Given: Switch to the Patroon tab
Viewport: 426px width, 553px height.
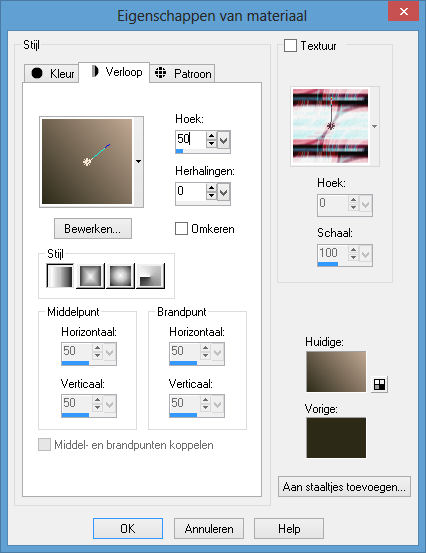Looking at the screenshot, I should pos(182,73).
